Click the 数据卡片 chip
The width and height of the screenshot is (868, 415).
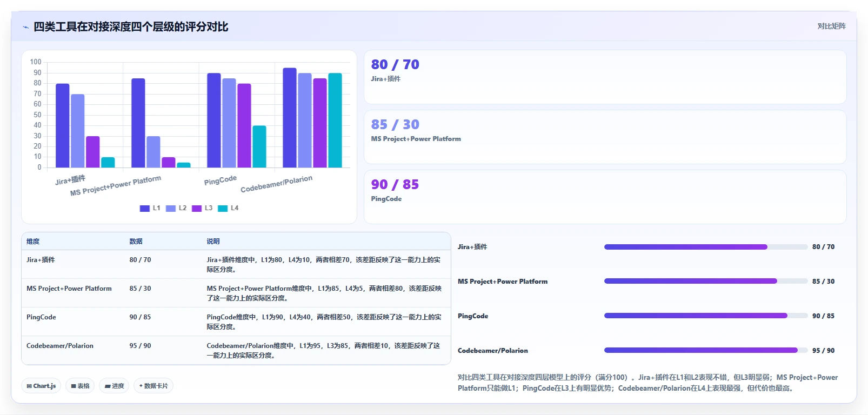(x=153, y=386)
